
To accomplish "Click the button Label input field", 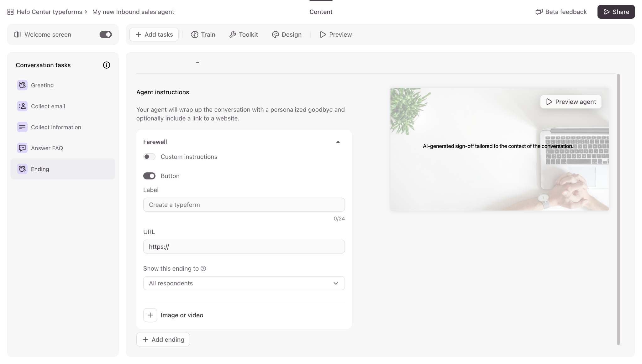I will (244, 205).
